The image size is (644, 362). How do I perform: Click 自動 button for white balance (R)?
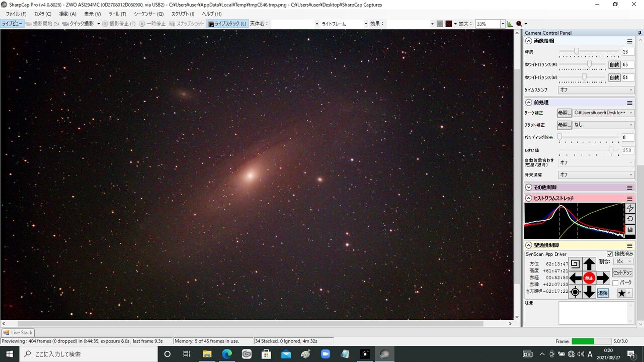tap(614, 65)
